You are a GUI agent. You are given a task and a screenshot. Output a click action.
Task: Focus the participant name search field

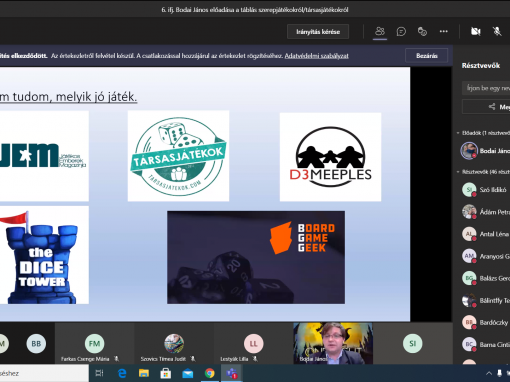coord(486,88)
